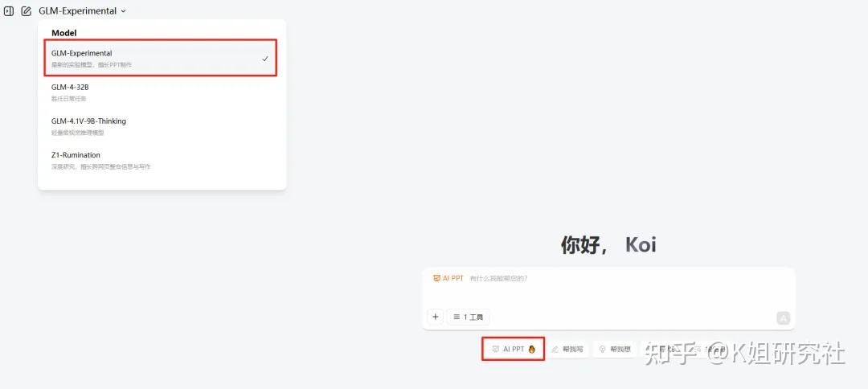Click the AI PPT quick button

pyautogui.click(x=513, y=349)
